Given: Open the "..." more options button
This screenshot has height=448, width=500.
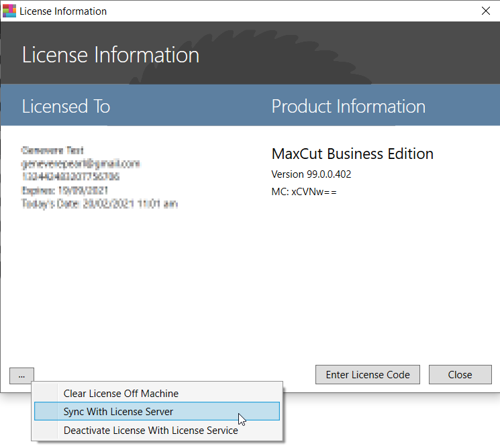Looking at the screenshot, I should point(21,376).
